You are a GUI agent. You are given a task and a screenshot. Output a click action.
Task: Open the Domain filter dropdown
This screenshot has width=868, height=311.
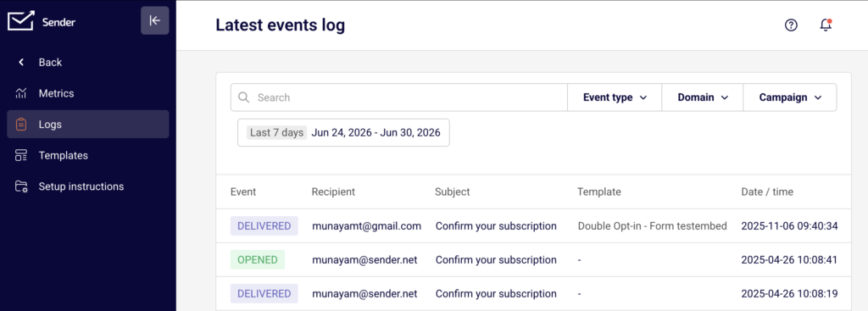point(703,97)
